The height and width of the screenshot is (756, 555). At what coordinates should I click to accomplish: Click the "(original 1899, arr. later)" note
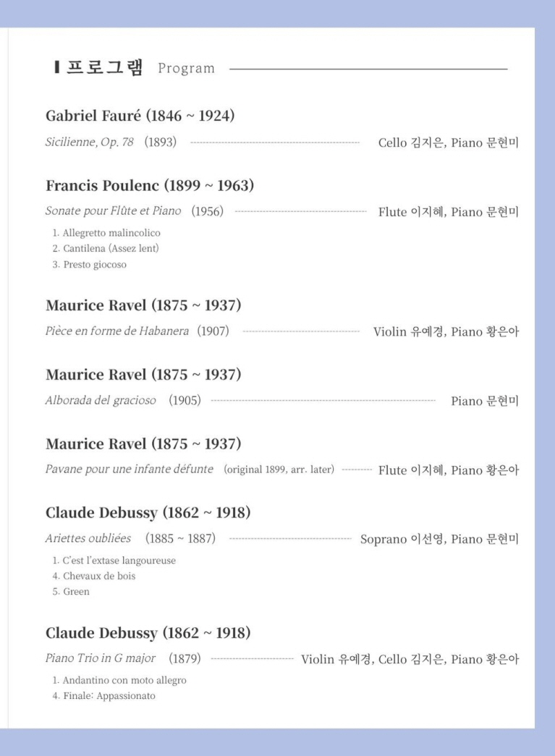pos(279,470)
